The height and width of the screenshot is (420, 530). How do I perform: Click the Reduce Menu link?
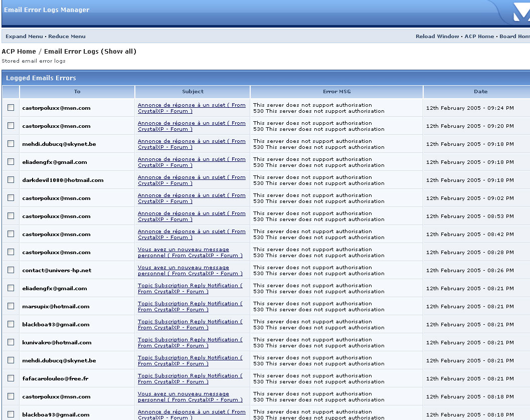click(67, 36)
